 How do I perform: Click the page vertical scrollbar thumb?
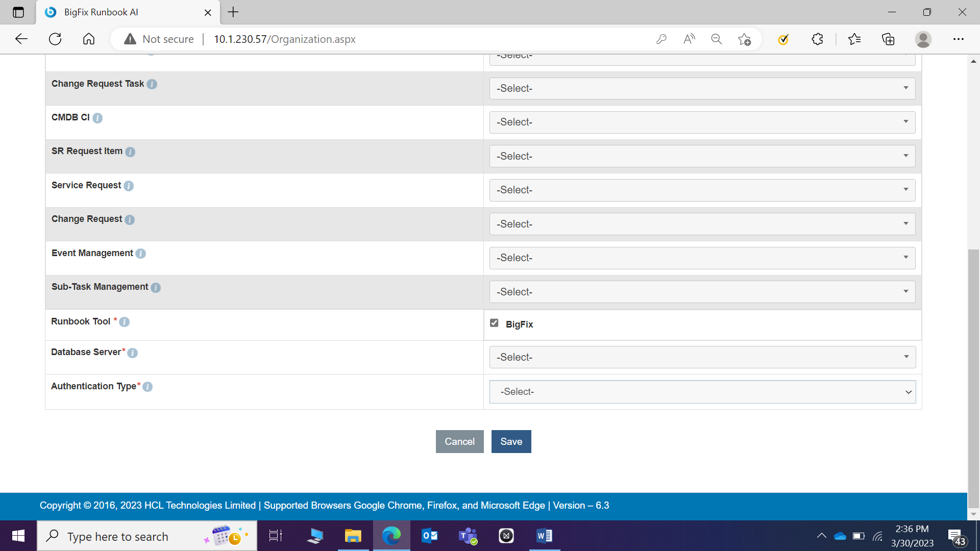pyautogui.click(x=973, y=378)
